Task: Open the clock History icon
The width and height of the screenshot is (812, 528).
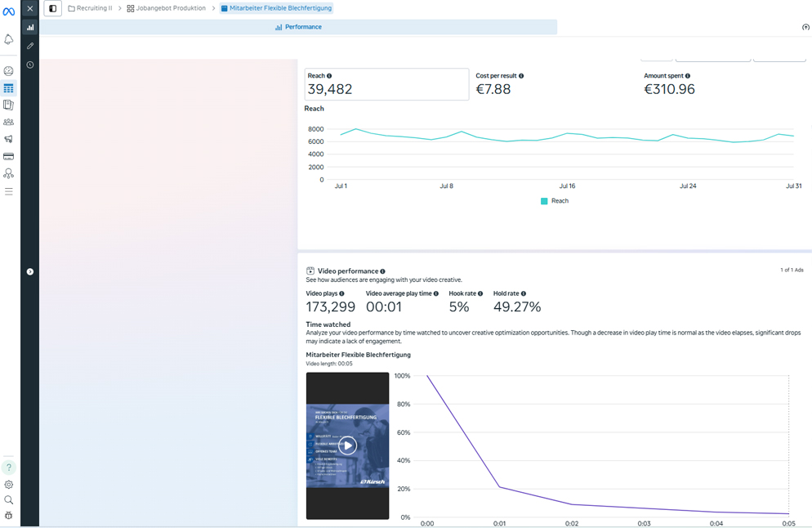Action: (30, 65)
